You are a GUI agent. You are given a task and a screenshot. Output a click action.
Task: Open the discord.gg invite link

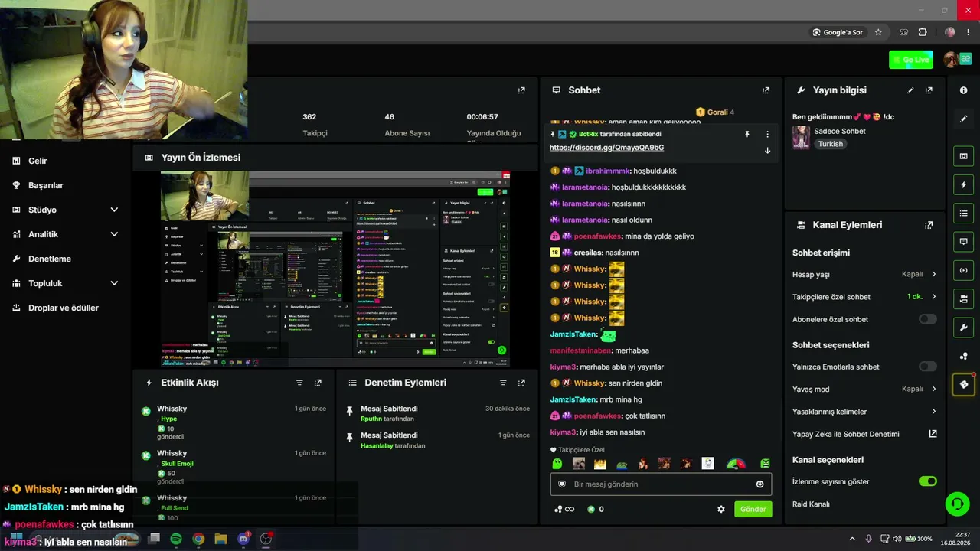tap(606, 148)
